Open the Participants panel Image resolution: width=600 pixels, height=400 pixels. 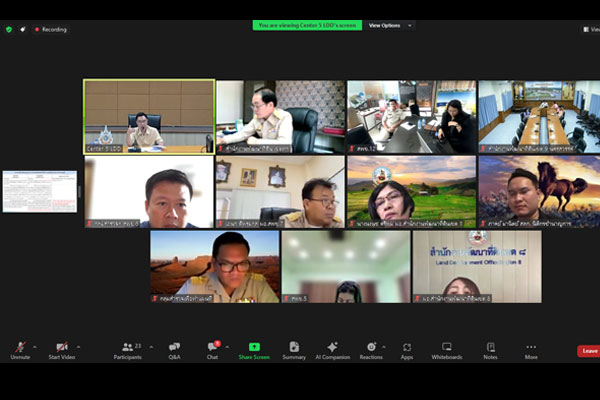tap(127, 347)
